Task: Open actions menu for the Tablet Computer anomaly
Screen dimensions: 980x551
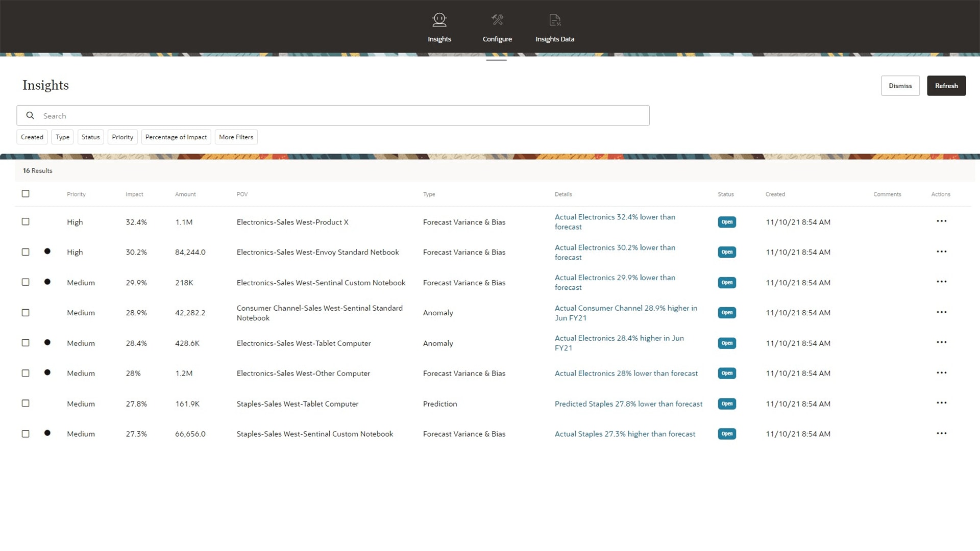Action: click(942, 343)
